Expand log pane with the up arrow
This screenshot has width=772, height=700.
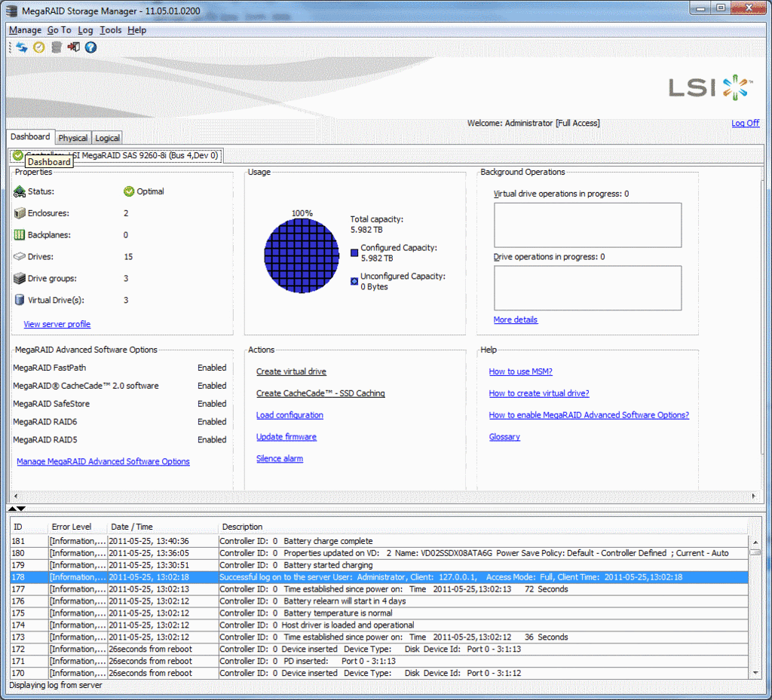pyautogui.click(x=13, y=509)
